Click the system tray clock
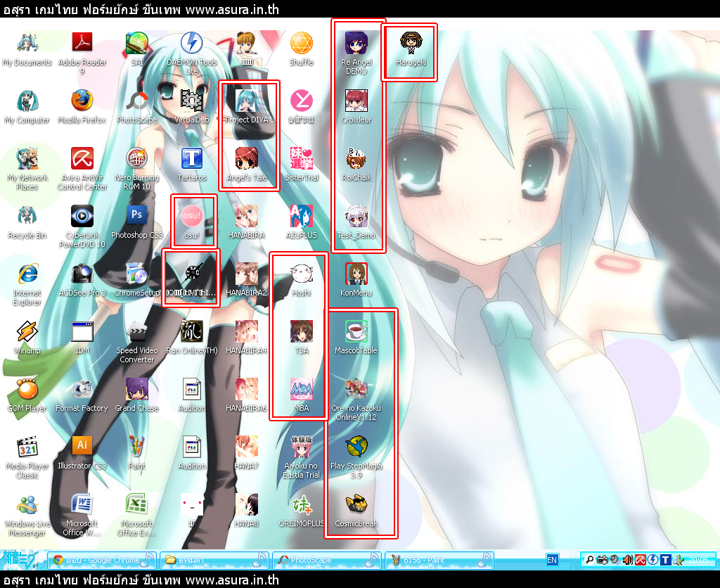 click(697, 561)
